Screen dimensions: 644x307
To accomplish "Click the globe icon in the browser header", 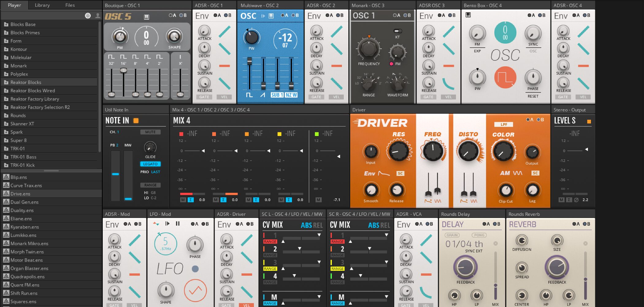I will (x=88, y=16).
